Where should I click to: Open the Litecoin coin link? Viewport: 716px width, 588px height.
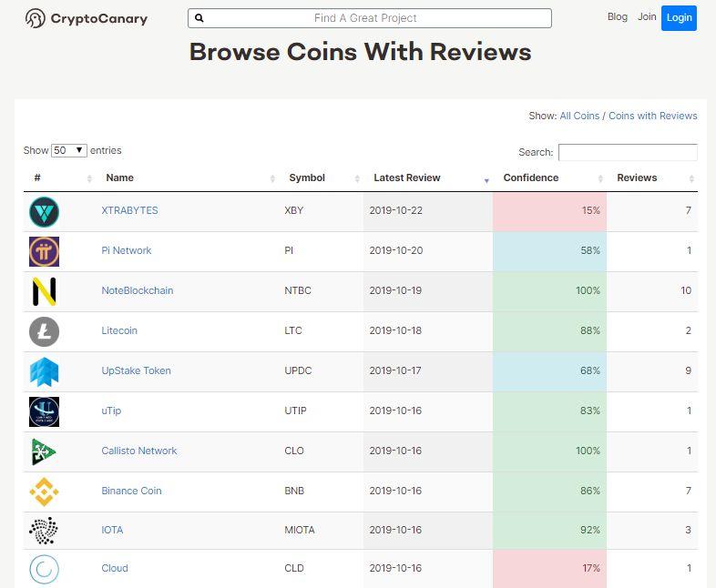tap(119, 330)
